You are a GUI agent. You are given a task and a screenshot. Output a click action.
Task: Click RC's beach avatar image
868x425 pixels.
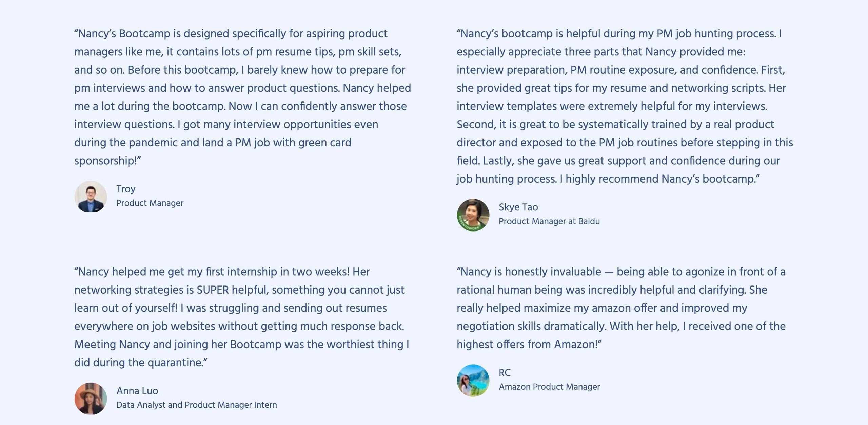473,380
